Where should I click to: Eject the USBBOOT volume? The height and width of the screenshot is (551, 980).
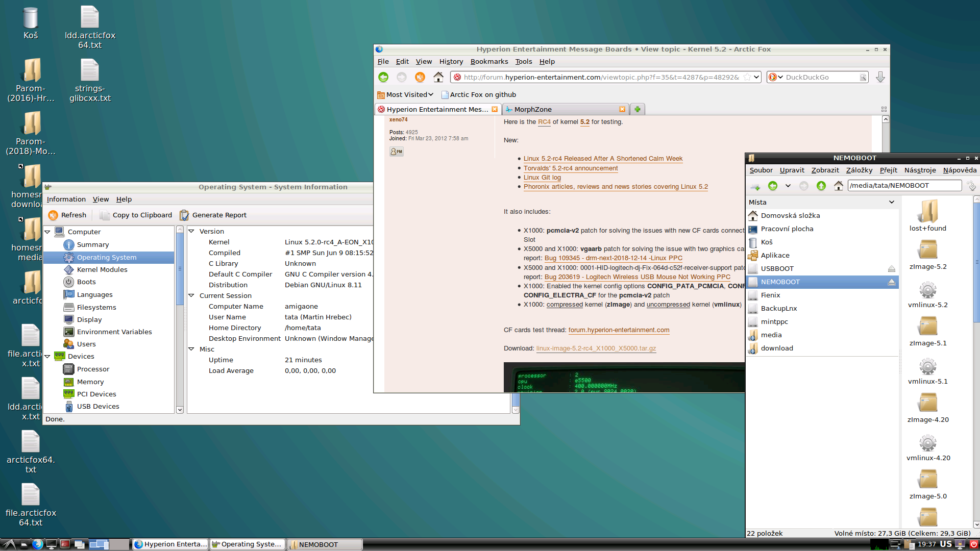click(891, 269)
